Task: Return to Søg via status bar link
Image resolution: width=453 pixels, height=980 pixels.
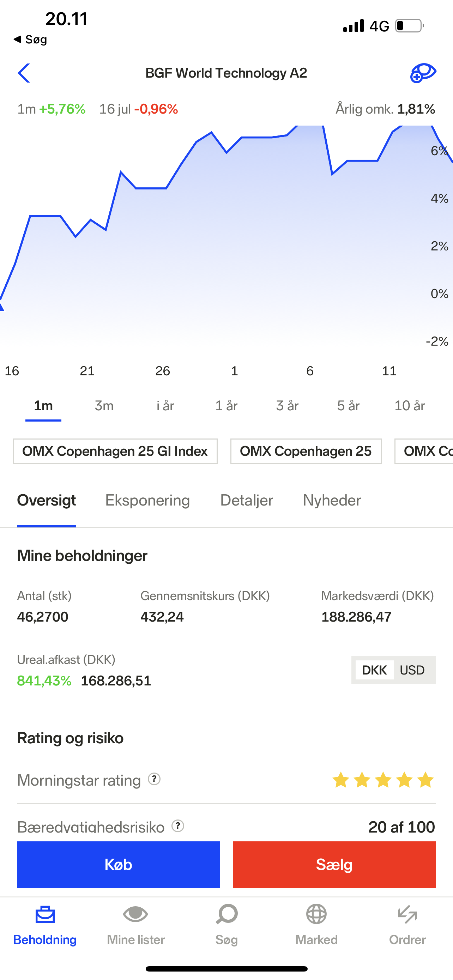Action: pos(30,39)
